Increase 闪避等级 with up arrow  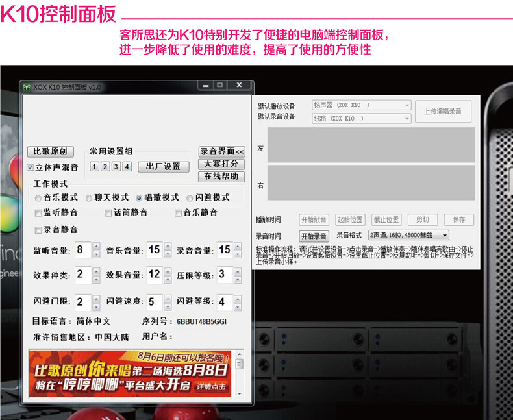pos(238,299)
